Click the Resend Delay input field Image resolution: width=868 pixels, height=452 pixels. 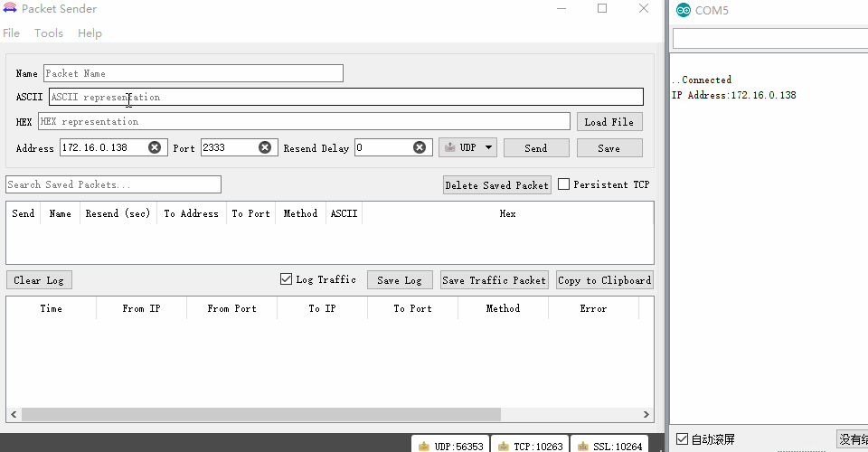tap(393, 147)
